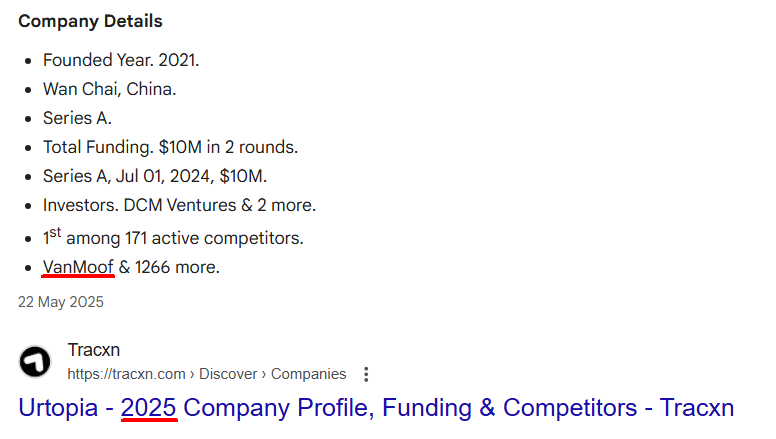This screenshot has height=439, width=776.
Task: Click the Wan Chai, China bullet
Action: click(x=109, y=89)
